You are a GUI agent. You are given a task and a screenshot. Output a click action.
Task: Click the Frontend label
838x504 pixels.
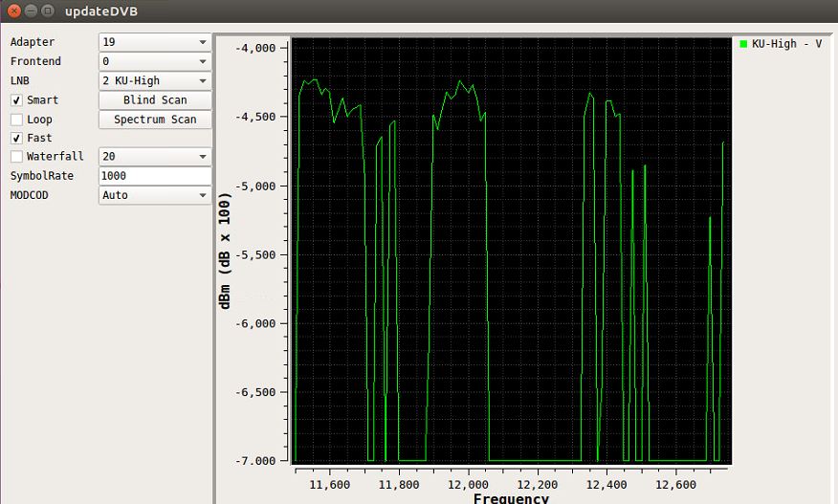click(x=35, y=61)
